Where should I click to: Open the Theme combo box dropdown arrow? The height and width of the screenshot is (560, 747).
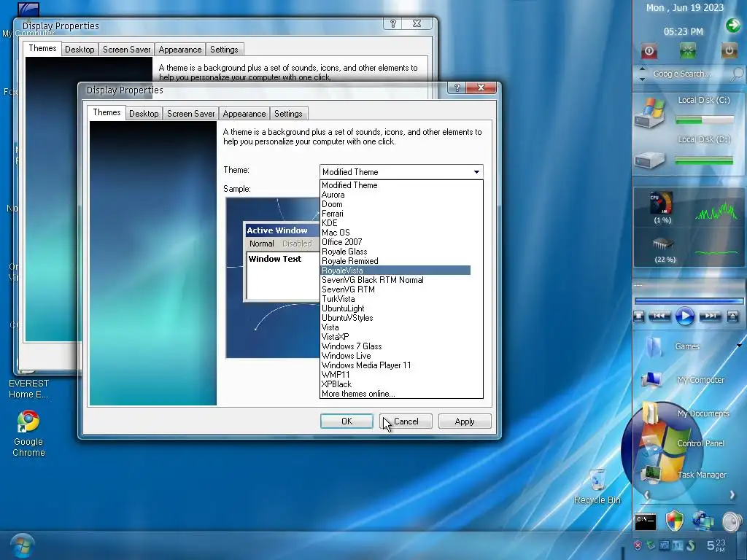476,172
